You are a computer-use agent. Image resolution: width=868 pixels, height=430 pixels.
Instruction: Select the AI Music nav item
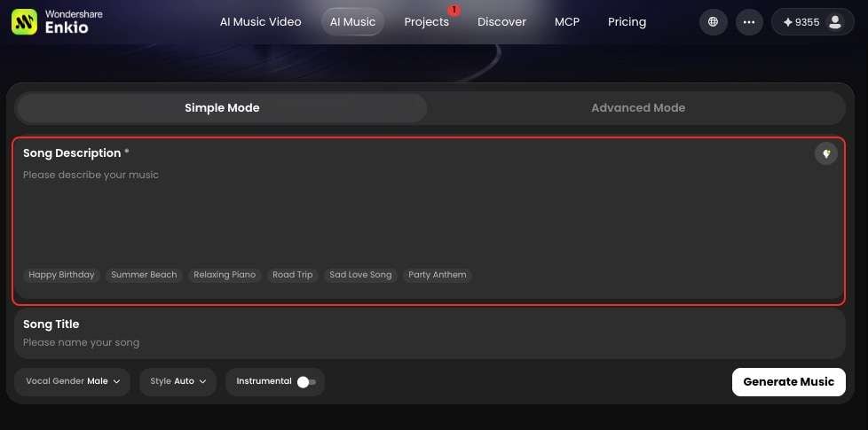click(352, 22)
